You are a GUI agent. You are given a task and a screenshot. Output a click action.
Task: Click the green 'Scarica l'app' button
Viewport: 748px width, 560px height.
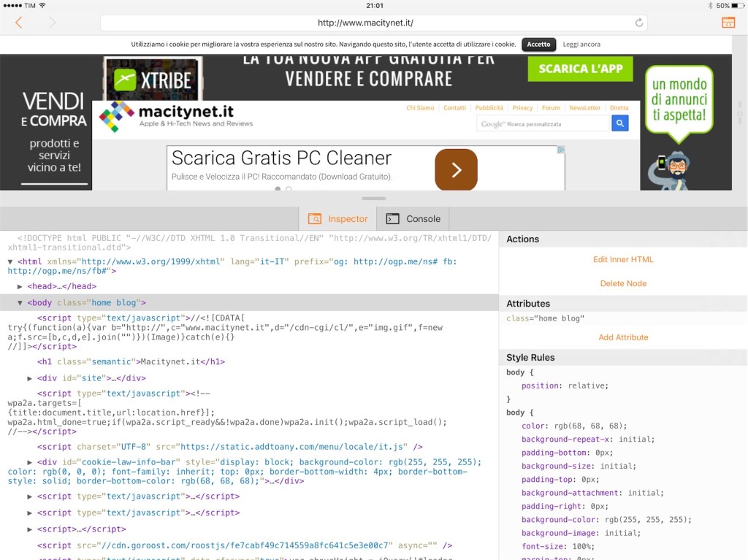[580, 69]
